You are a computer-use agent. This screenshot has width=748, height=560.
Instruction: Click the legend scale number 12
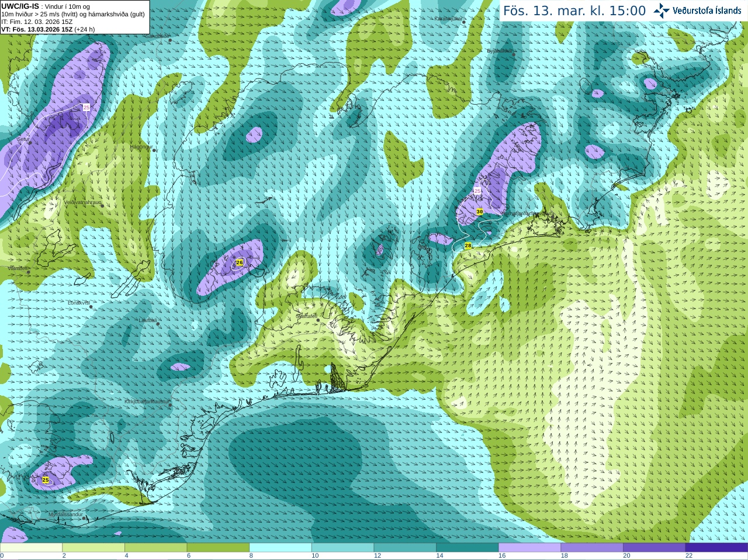click(378, 556)
